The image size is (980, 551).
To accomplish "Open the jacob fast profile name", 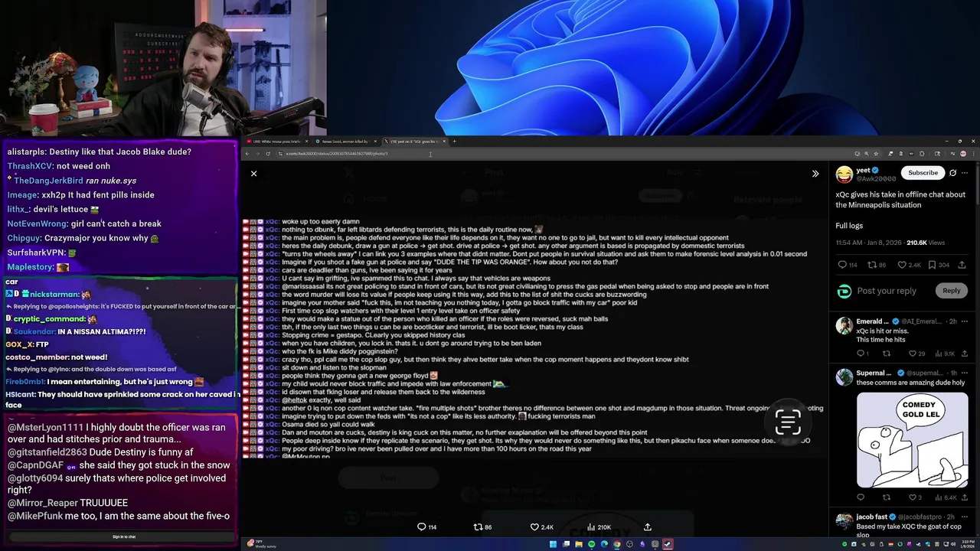I will 871,517.
